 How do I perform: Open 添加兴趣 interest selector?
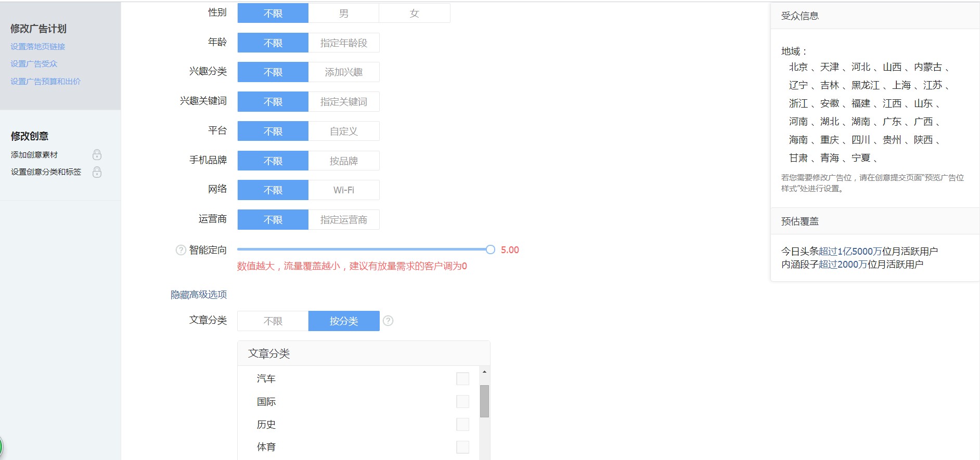[343, 72]
